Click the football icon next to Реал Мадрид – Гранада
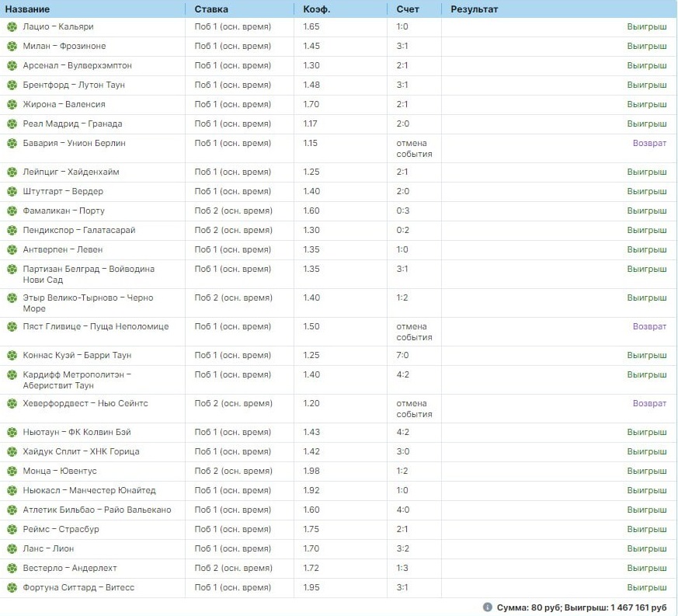The height and width of the screenshot is (616, 678). tap(12, 124)
